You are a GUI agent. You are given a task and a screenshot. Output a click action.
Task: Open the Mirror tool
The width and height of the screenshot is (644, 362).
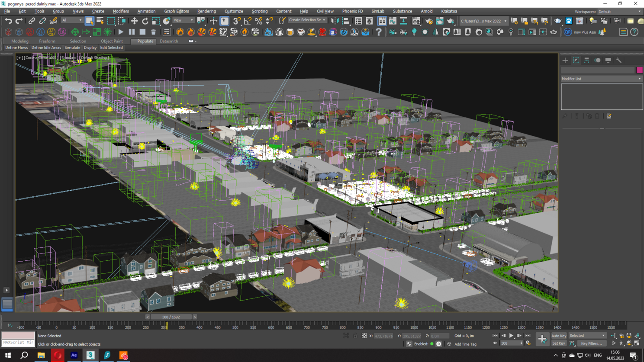tap(335, 21)
